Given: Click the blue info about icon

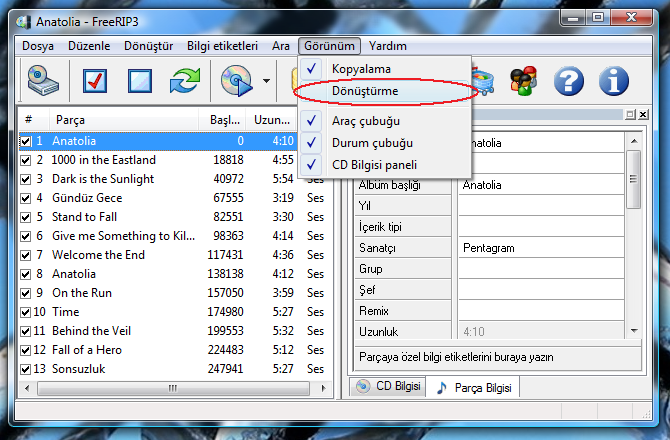Looking at the screenshot, I should click(x=614, y=81).
